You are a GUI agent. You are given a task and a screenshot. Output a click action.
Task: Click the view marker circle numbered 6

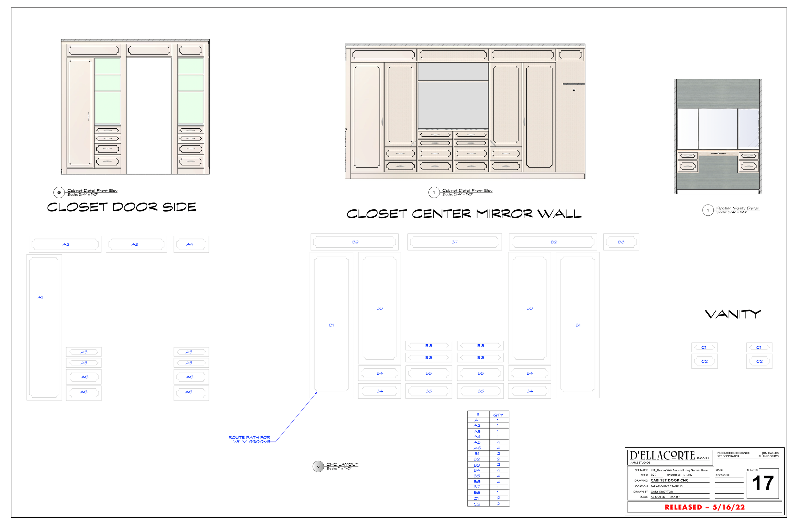(x=59, y=192)
